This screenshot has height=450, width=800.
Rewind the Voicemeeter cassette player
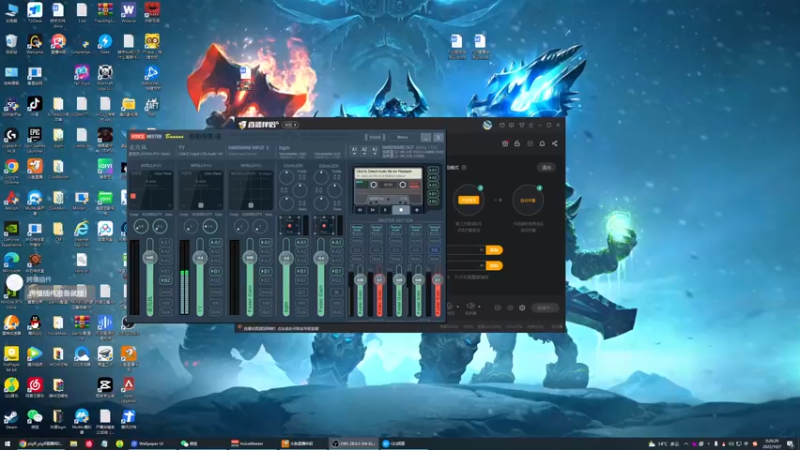[360, 210]
